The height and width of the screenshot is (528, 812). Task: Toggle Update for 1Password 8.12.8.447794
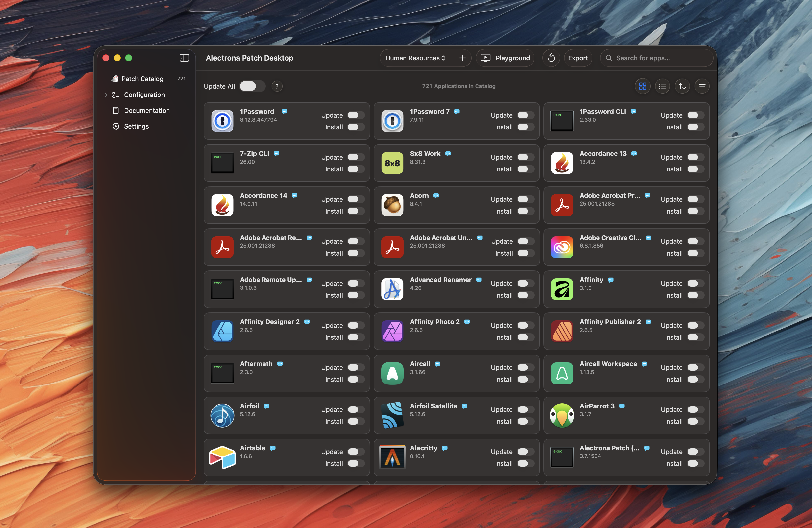coord(356,115)
